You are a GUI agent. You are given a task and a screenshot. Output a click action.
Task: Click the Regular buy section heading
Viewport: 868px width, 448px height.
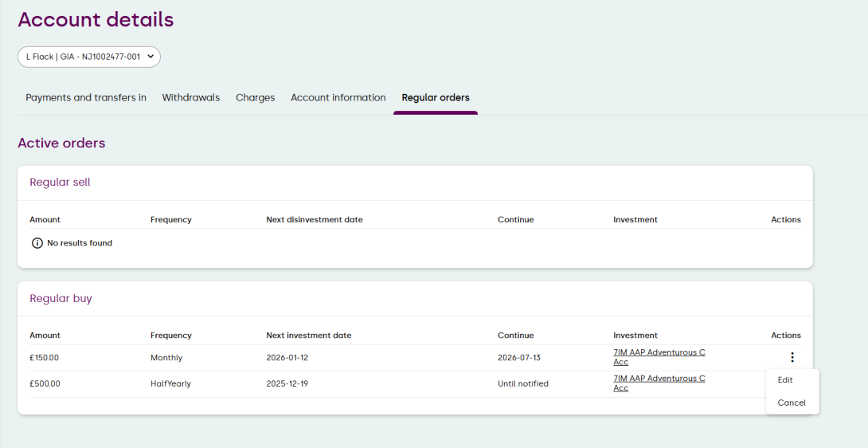[x=61, y=299]
